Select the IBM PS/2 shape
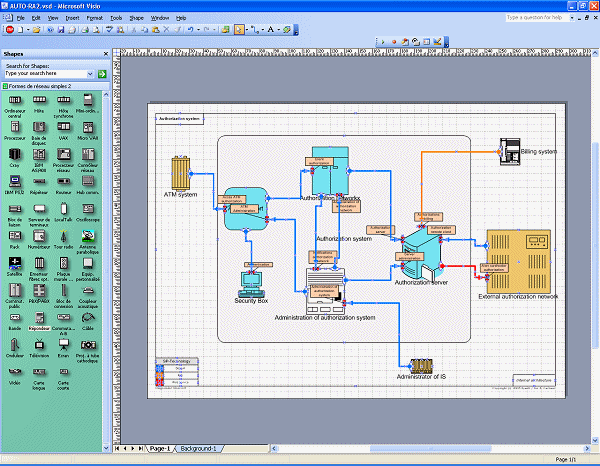This screenshot has height=466, width=600. click(x=15, y=185)
